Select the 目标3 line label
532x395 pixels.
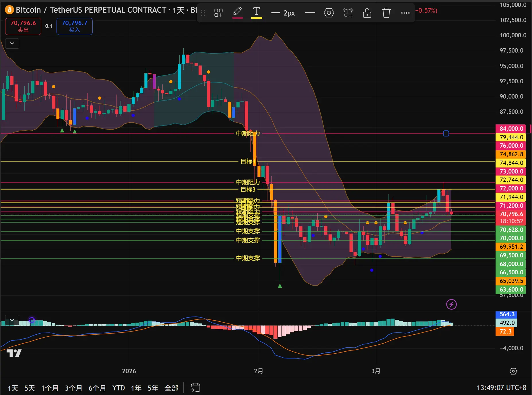tap(248, 189)
